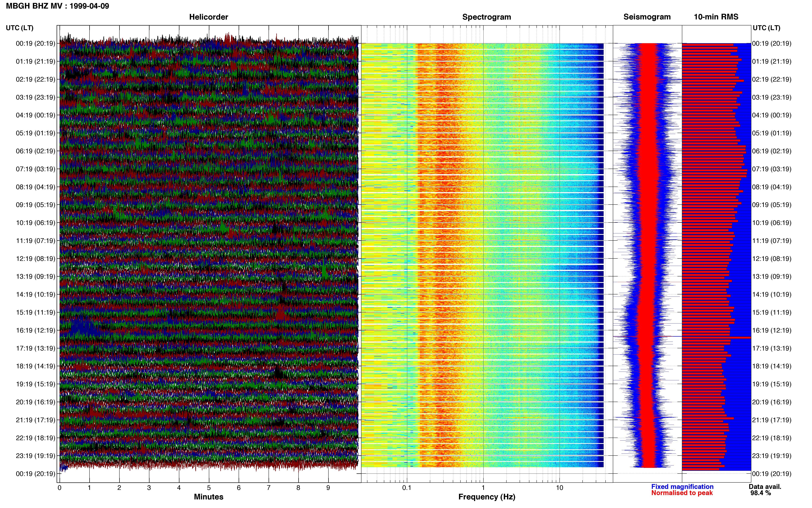Click '01:19 (21:19)' on the left time axis

pyautogui.click(x=36, y=61)
